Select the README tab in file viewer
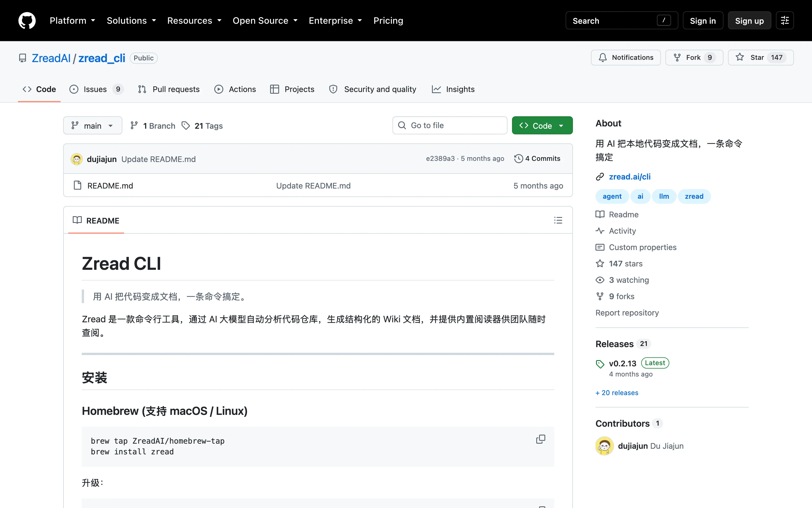Image resolution: width=812 pixels, height=508 pixels. 96,220
